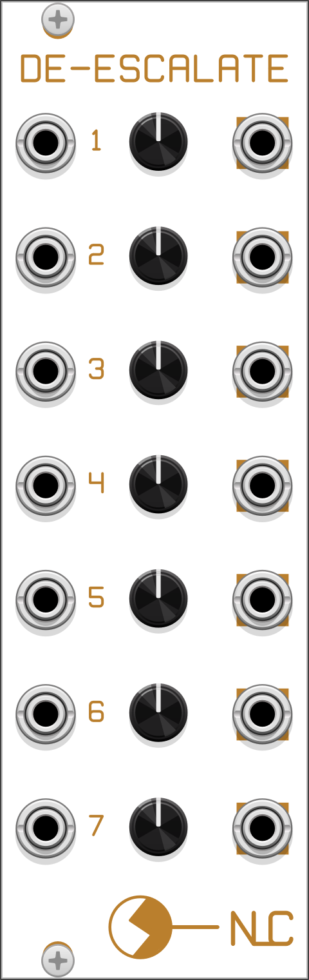Select the channel 3 attenuator knob
Viewport: 309px width, 980px height.
point(158,369)
